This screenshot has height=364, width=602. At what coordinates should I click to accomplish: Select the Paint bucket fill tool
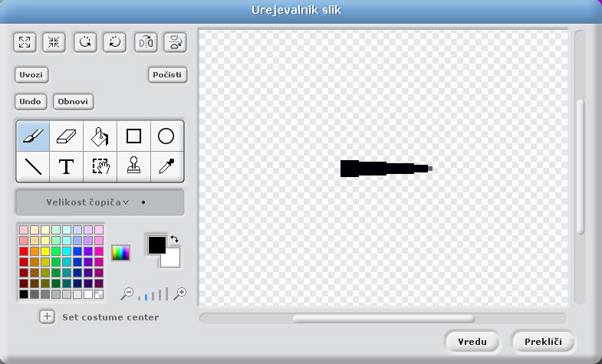click(100, 136)
